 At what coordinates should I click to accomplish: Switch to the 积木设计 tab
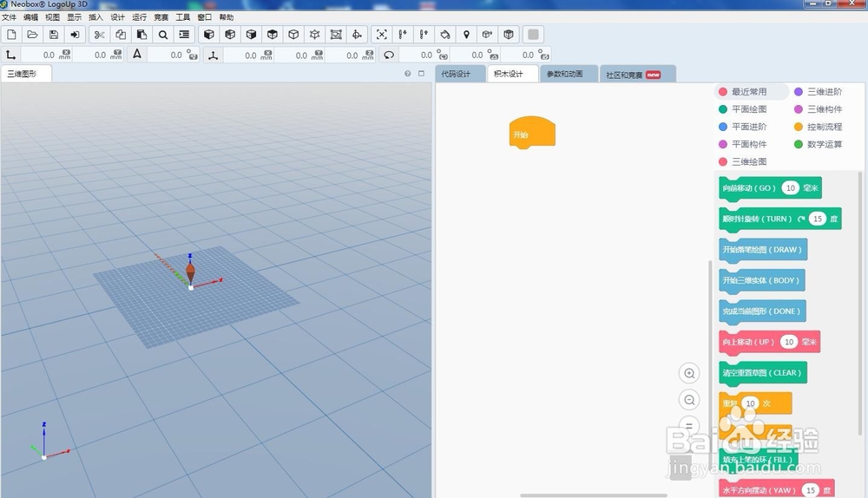pyautogui.click(x=512, y=74)
